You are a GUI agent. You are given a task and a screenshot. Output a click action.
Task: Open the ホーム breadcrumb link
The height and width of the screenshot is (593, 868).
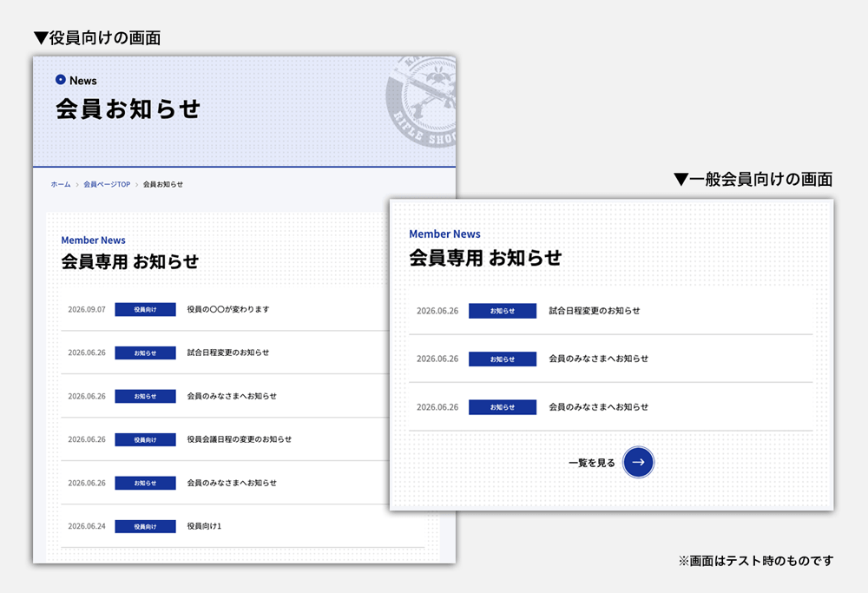pos(61,184)
